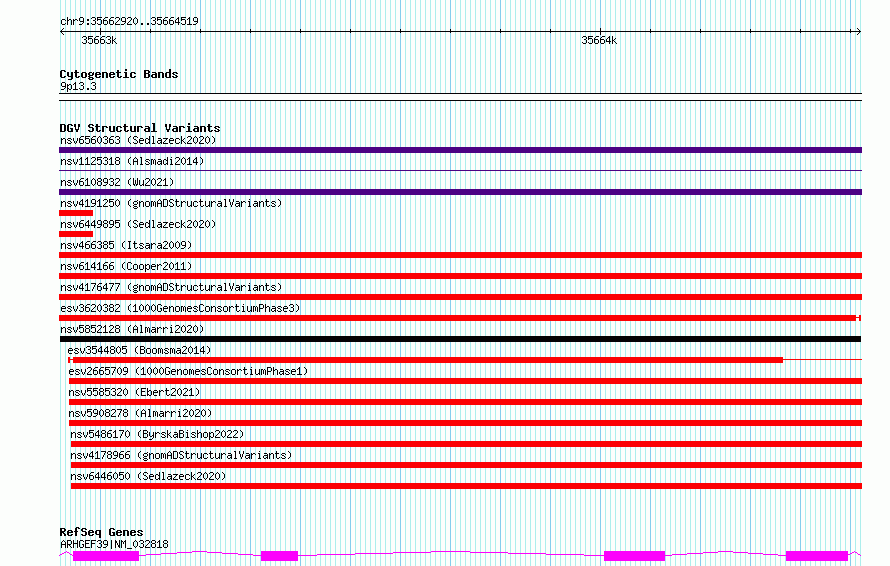Click the first magenta exon of ARHGEF39
The width and height of the screenshot is (890, 566).
click(106, 556)
